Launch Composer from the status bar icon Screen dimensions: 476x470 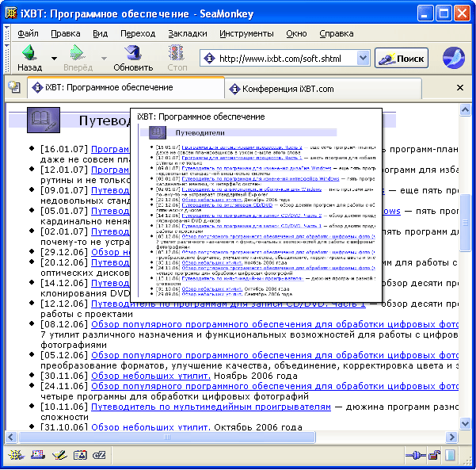pos(59,455)
